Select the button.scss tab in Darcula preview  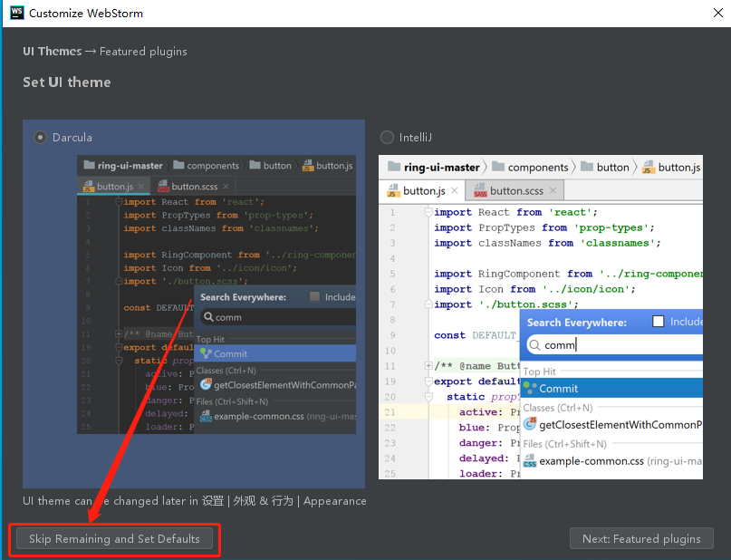point(194,187)
